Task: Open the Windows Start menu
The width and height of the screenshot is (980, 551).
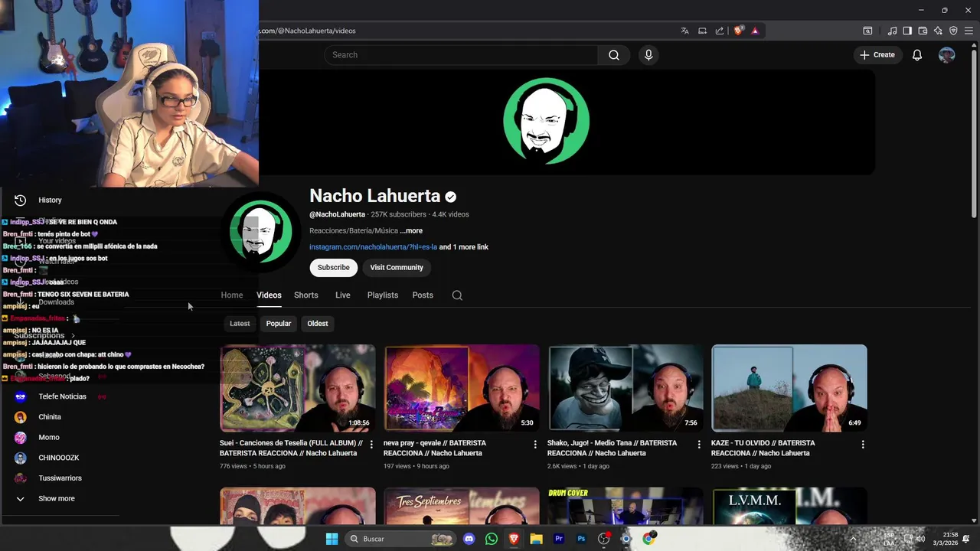Action: point(332,539)
